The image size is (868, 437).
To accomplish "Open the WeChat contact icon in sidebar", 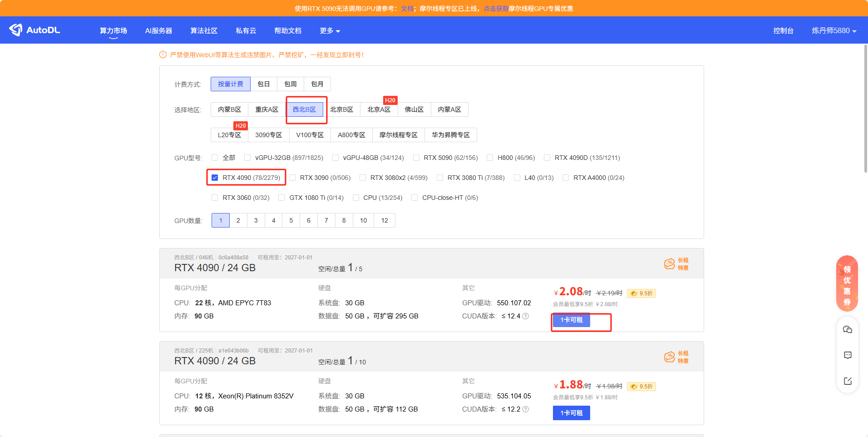I will tap(848, 330).
